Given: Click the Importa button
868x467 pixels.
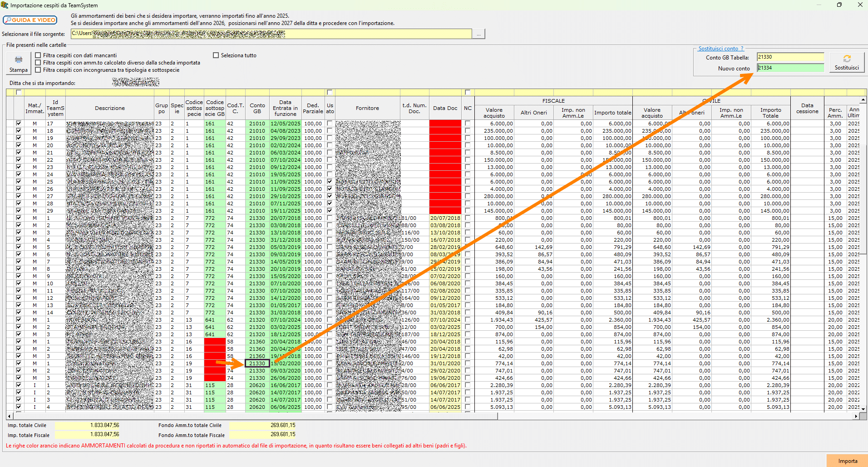Looking at the screenshot, I should [x=847, y=461].
